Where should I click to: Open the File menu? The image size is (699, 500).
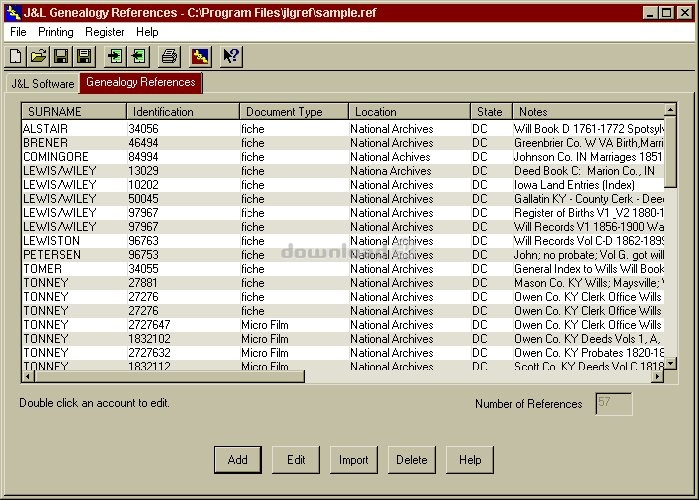click(18, 32)
